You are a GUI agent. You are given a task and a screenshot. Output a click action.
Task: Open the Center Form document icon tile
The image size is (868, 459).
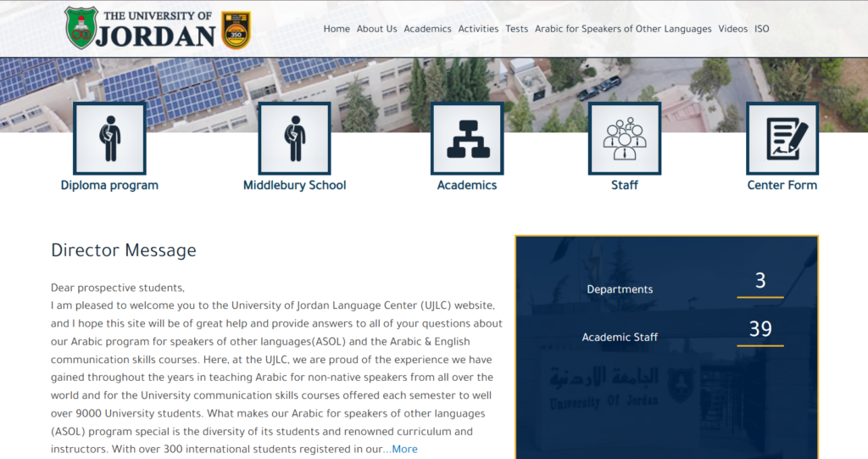pyautogui.click(x=782, y=138)
